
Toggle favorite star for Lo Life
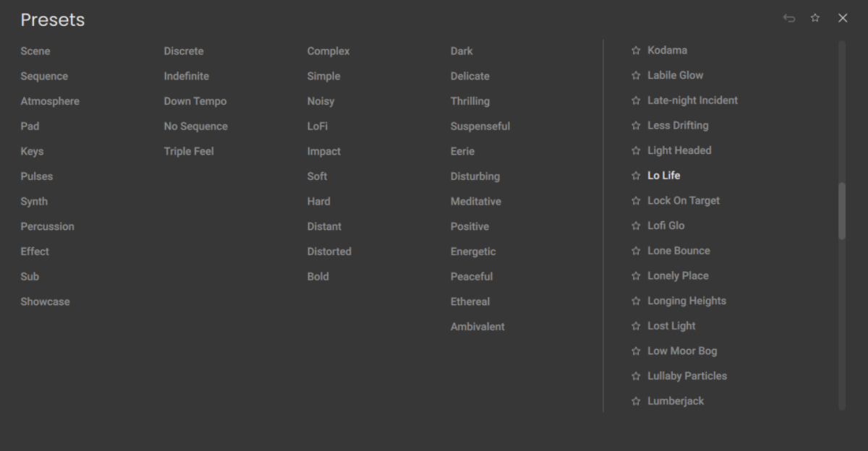pos(636,176)
